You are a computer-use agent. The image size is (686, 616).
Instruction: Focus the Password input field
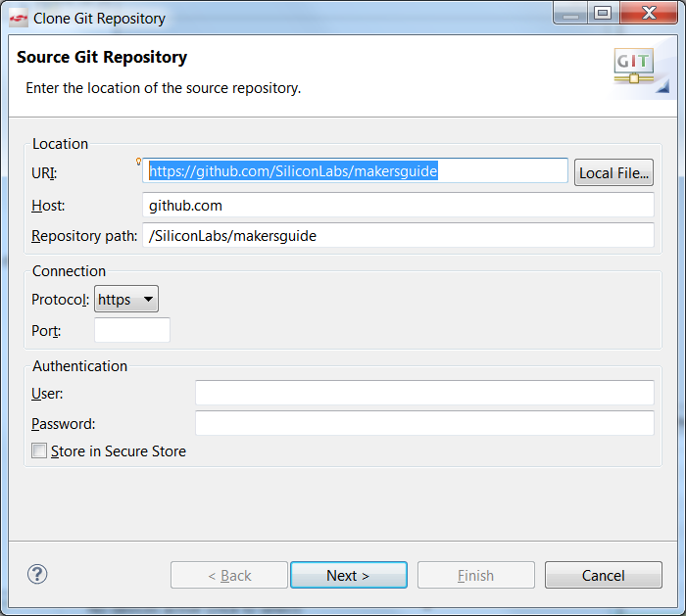(x=424, y=423)
